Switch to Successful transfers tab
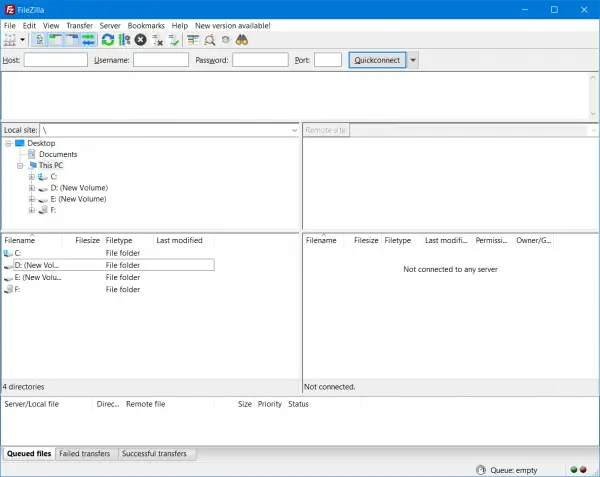 tap(155, 454)
